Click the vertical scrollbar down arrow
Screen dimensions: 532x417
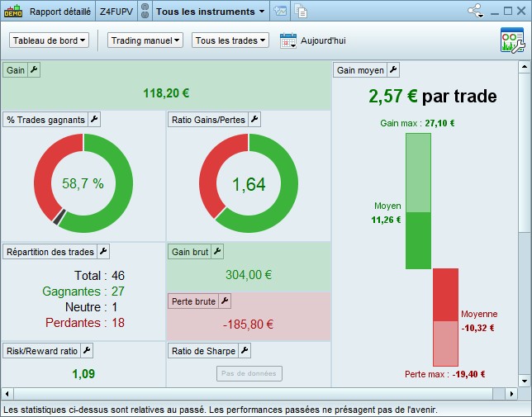point(525,381)
